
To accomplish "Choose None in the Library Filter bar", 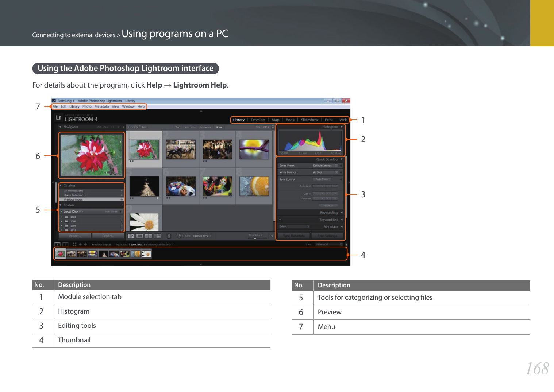I will 219,127.
